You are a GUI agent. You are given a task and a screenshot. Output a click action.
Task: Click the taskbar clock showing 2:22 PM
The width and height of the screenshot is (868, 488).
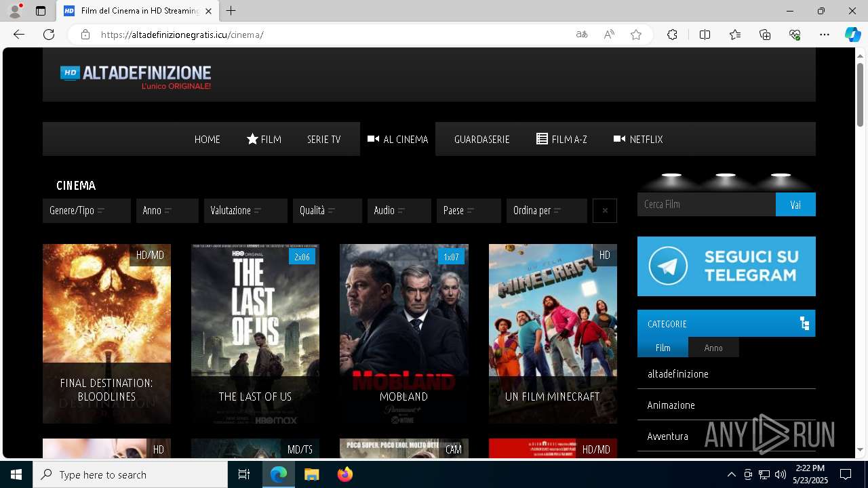[x=810, y=474]
